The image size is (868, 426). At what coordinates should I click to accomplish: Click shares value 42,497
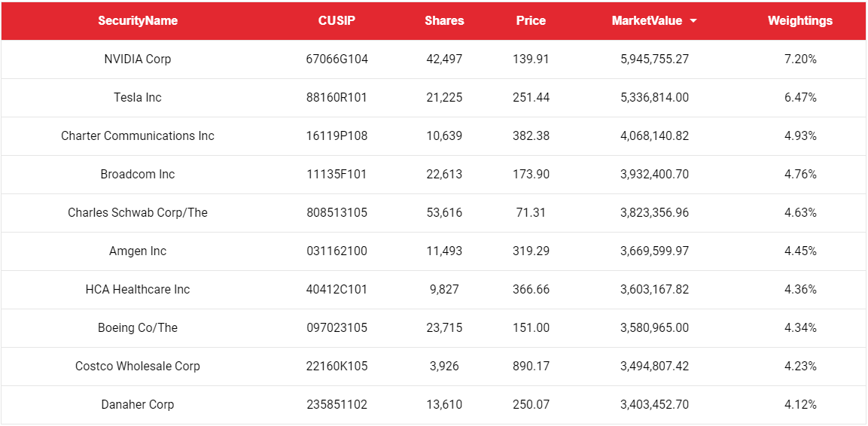click(444, 59)
